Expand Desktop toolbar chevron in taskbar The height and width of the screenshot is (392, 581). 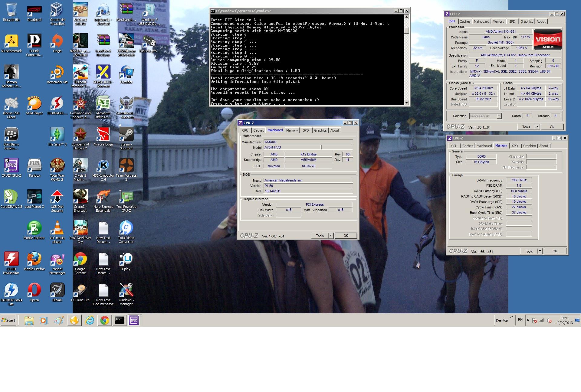[512, 317]
